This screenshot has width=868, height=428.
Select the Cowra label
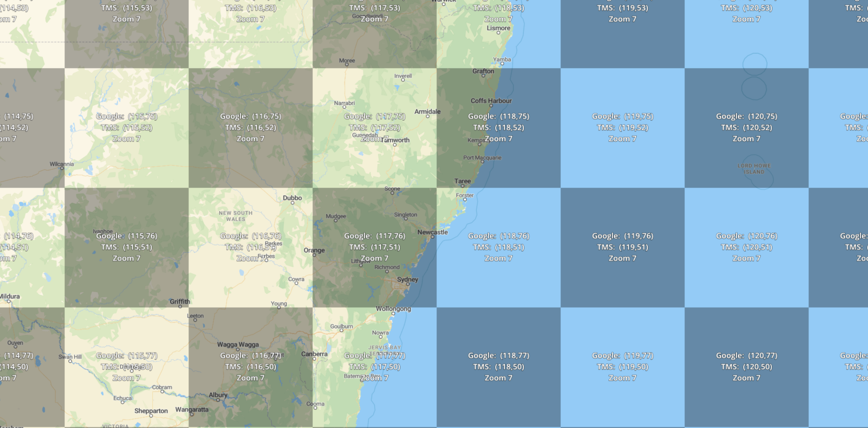coord(296,279)
